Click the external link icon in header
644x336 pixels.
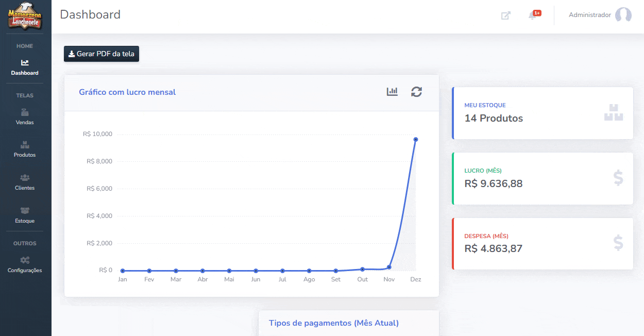coord(506,15)
